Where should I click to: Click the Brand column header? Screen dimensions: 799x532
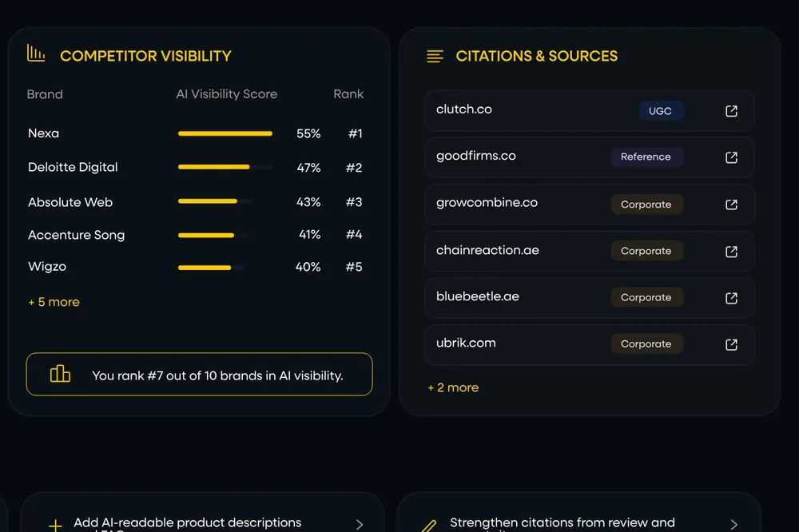tap(45, 94)
